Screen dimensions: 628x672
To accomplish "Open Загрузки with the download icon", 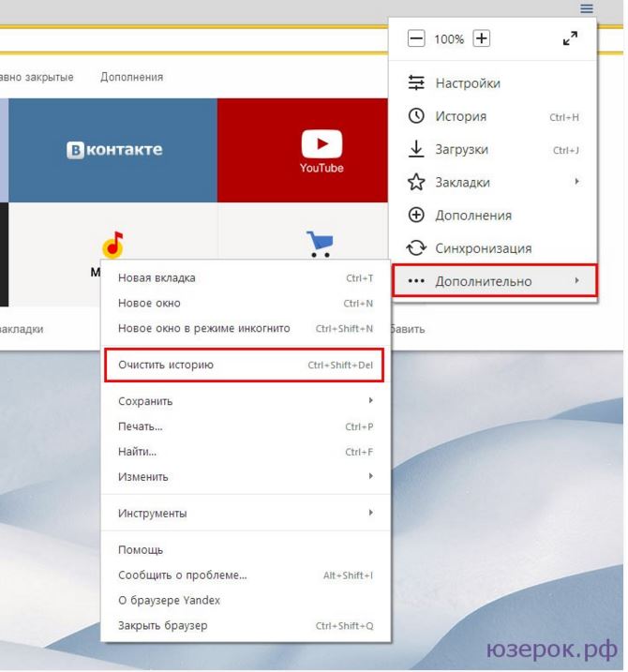I will [461, 150].
